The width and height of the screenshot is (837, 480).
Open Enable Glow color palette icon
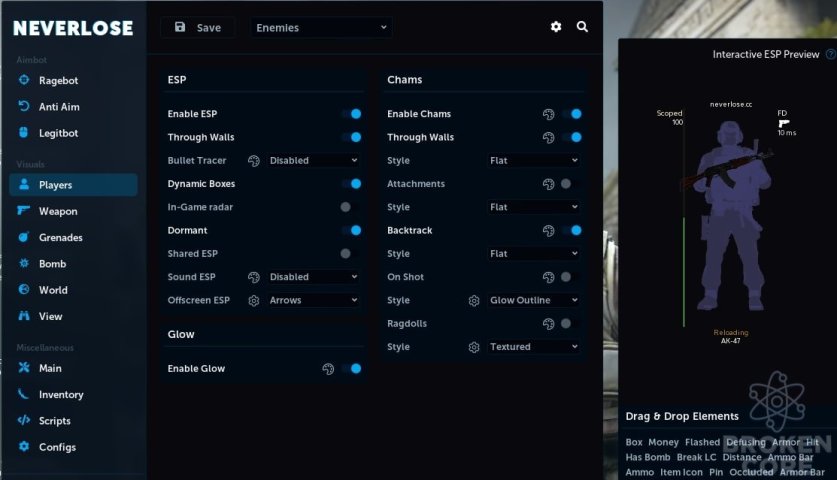click(x=328, y=369)
